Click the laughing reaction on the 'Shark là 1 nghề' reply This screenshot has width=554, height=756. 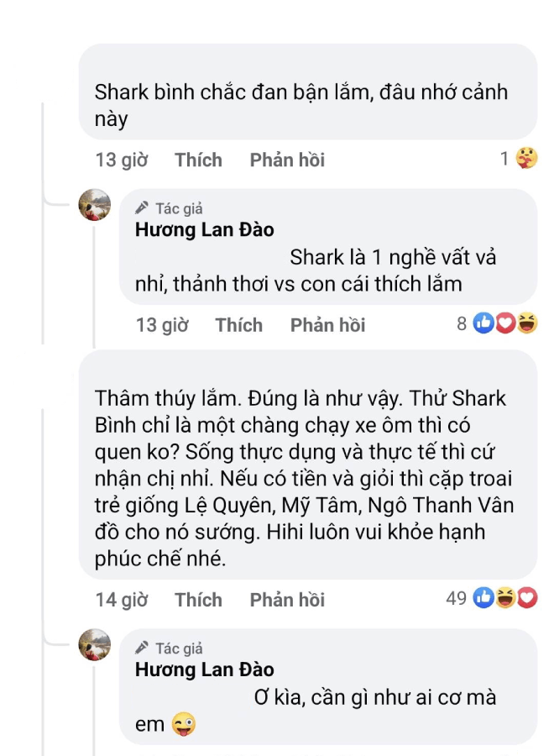(x=526, y=323)
